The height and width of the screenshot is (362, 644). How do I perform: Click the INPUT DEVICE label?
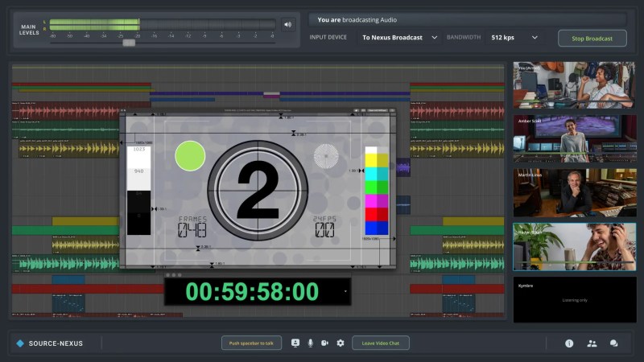coord(328,37)
